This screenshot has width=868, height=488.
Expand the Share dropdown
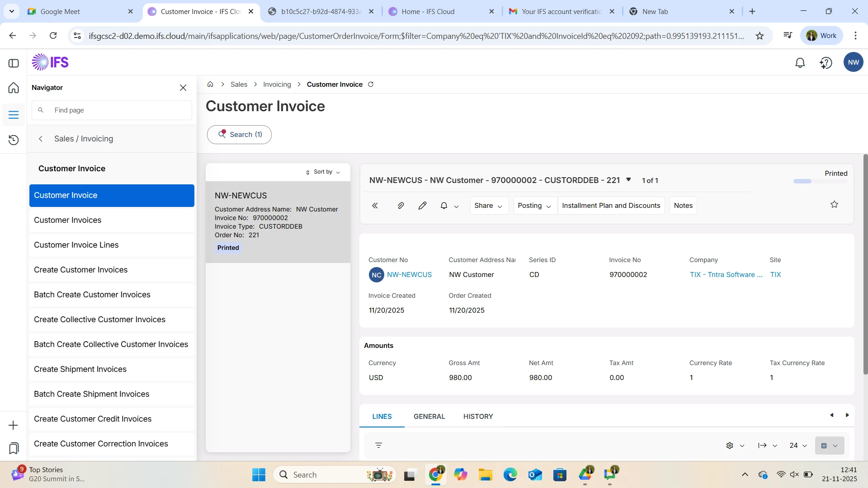(489, 206)
